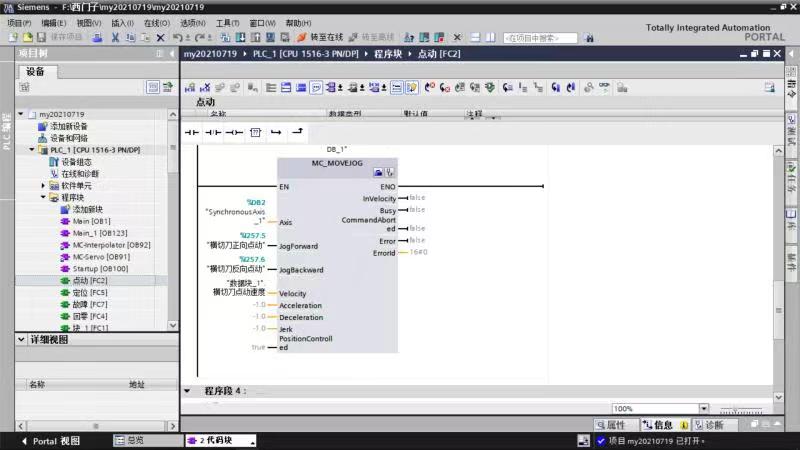Start the CPU with the toolbar icon
The width and height of the screenshot is (800, 450).
coord(424,37)
